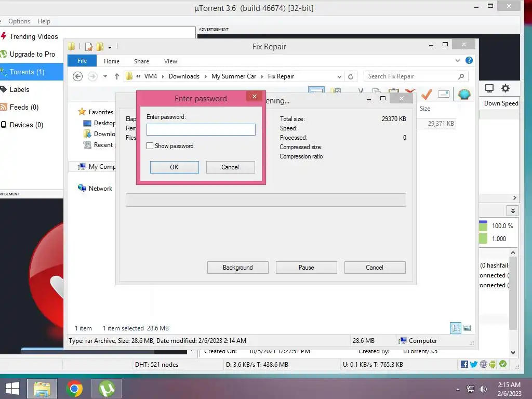
Task: Click the Android icon in uTorrent status bar
Action: (x=493, y=364)
